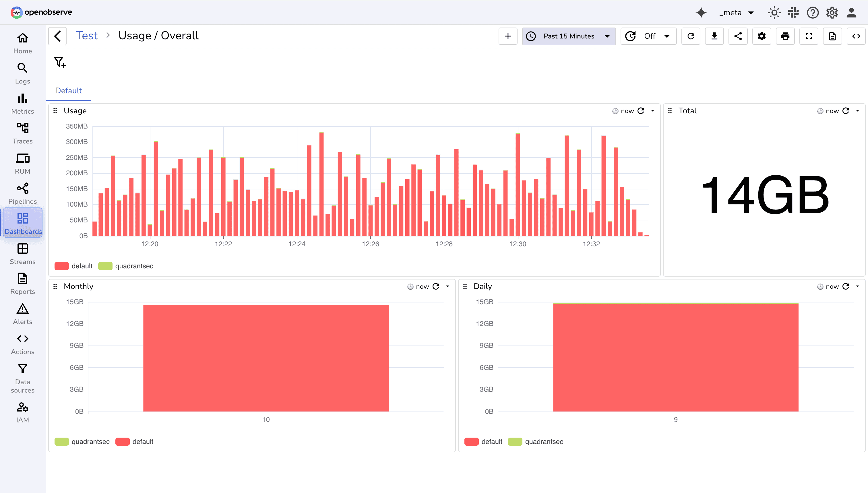Screen dimensions: 868x493
Task: Open fullscreen dashboard view
Action: click(x=809, y=36)
